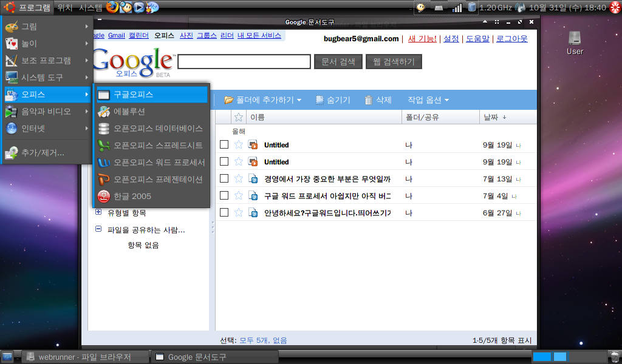Star the 안녕하세요 document

[238, 213]
